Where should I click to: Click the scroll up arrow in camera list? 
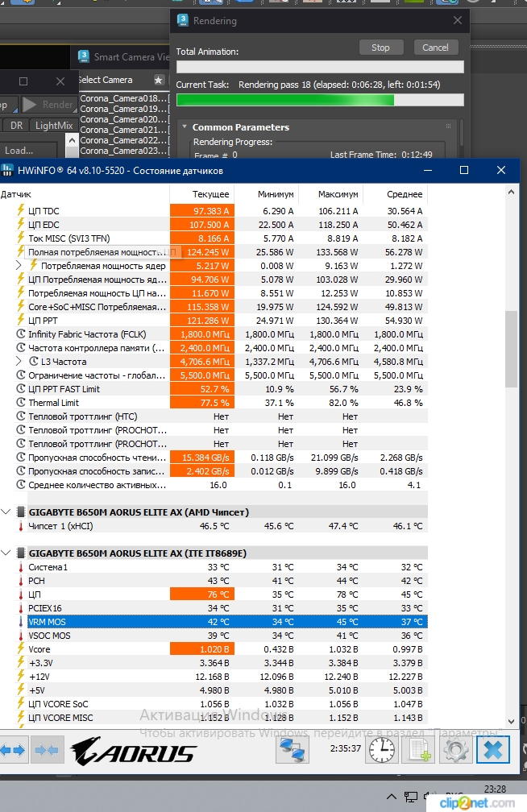pos(72,140)
